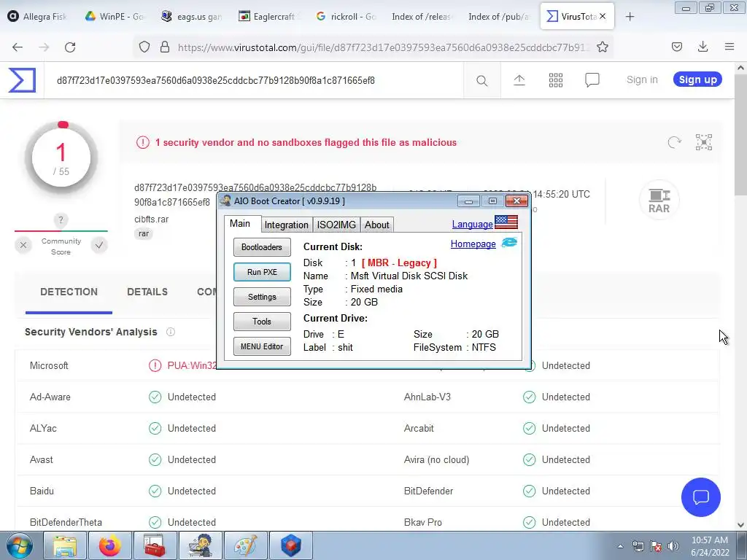
Task: Click the reanalyze refresh icon
Action: [674, 142]
